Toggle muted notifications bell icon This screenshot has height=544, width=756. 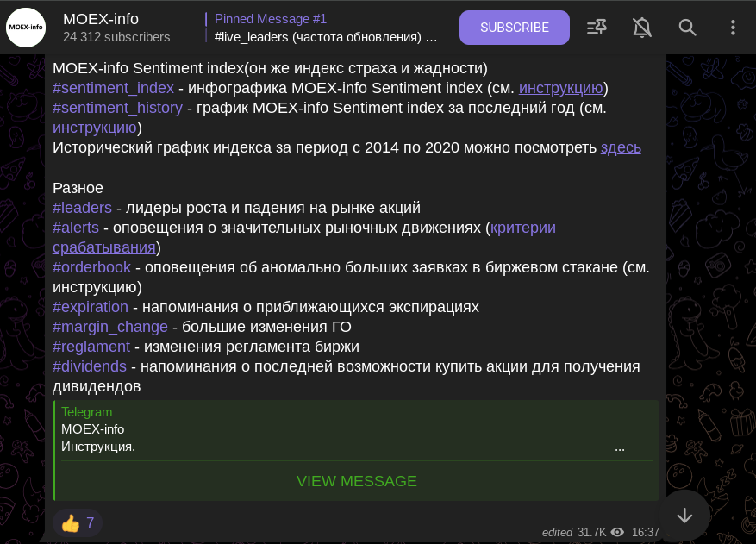click(641, 28)
